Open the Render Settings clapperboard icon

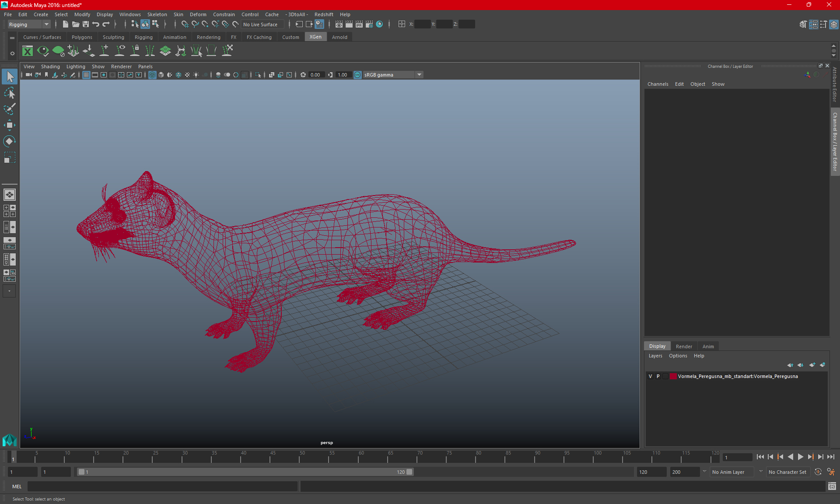[x=369, y=24]
